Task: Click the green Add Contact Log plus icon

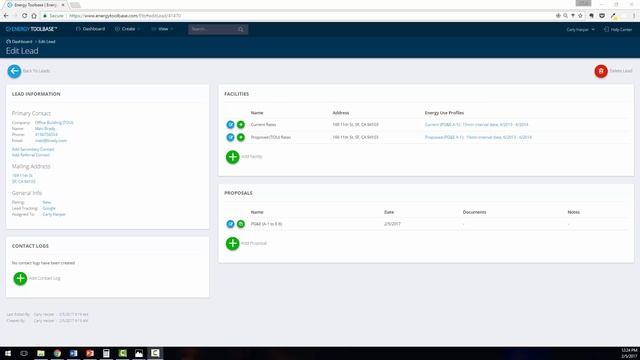Action: click(x=20, y=278)
